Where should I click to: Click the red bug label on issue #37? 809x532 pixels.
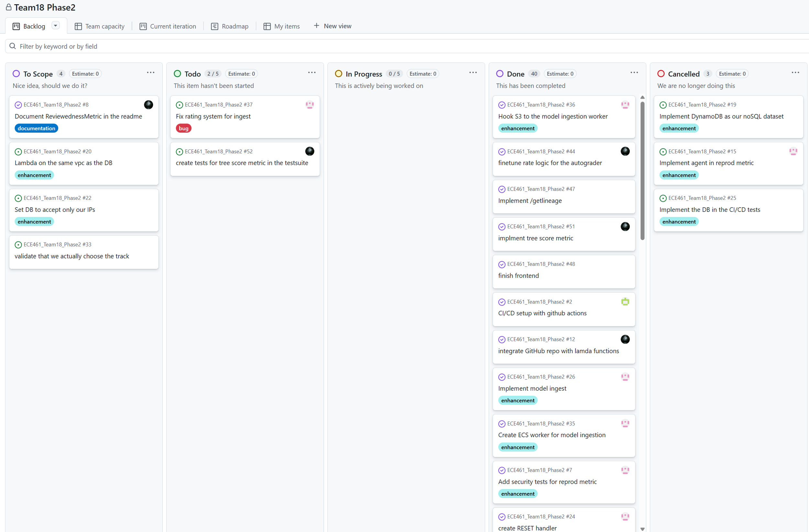(183, 128)
